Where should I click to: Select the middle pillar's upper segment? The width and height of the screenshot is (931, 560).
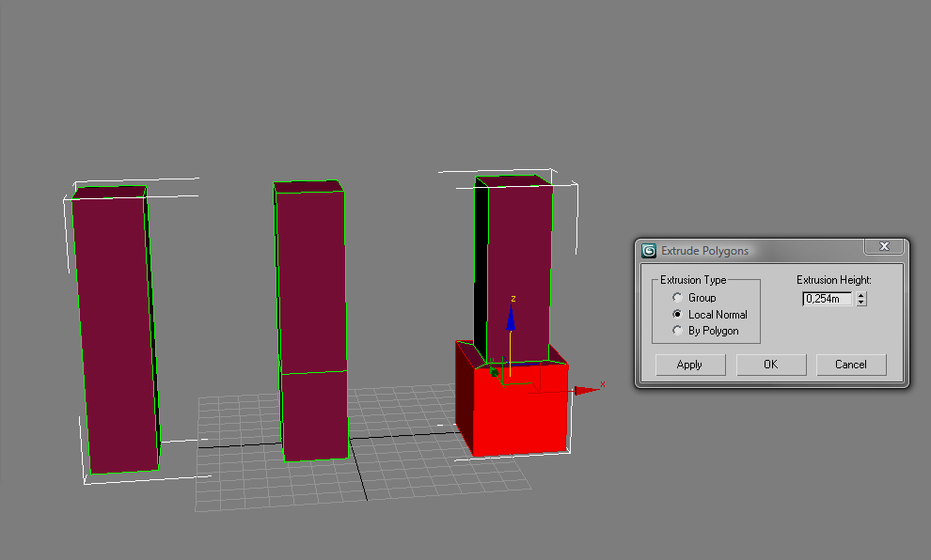tap(310, 282)
